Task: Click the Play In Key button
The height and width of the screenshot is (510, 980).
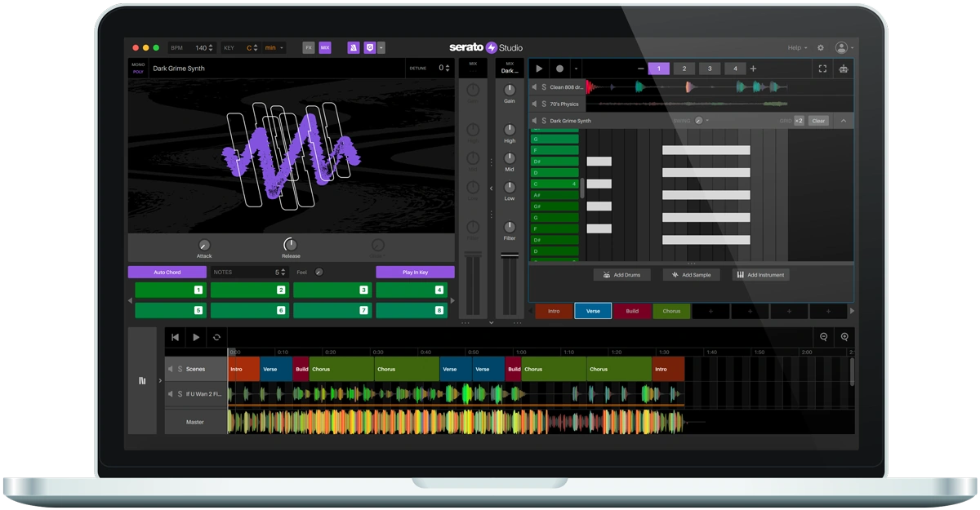Action: [414, 272]
